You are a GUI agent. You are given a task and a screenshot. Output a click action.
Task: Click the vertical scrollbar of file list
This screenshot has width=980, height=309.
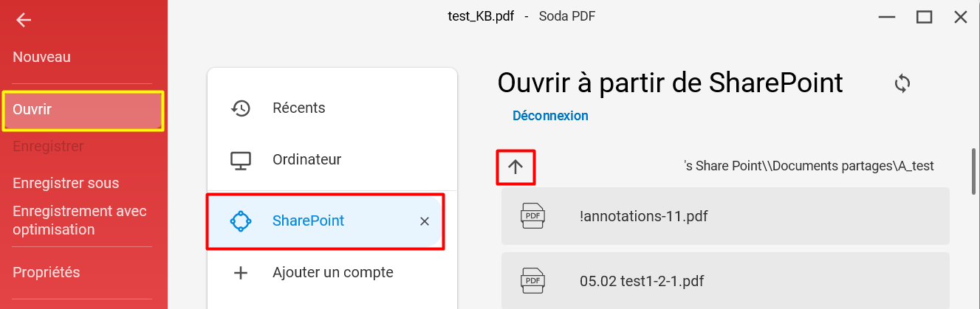point(975,171)
